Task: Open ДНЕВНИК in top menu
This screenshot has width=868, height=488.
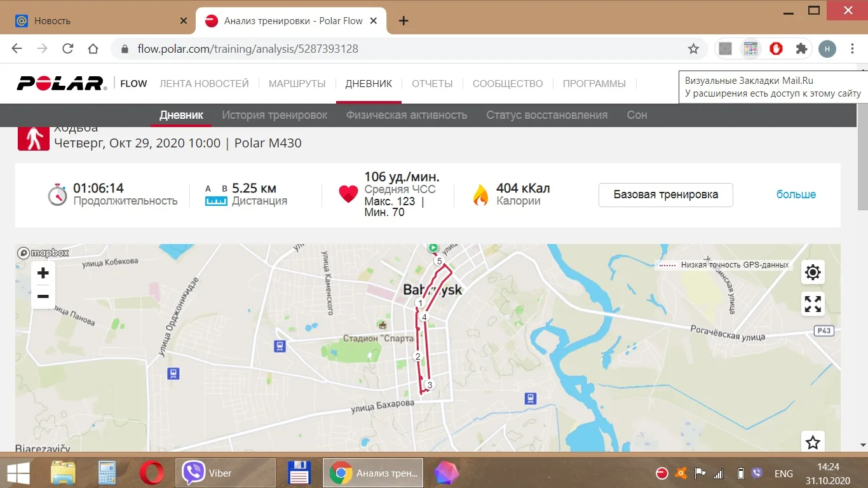Action: tap(369, 83)
